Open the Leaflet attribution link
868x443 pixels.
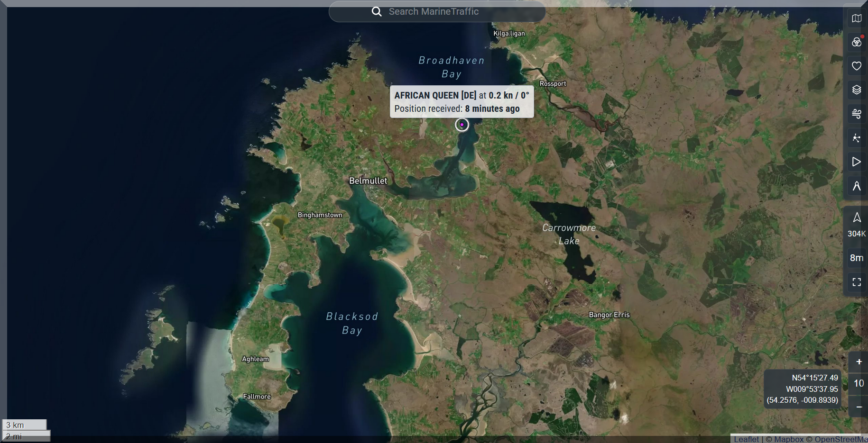click(746, 439)
